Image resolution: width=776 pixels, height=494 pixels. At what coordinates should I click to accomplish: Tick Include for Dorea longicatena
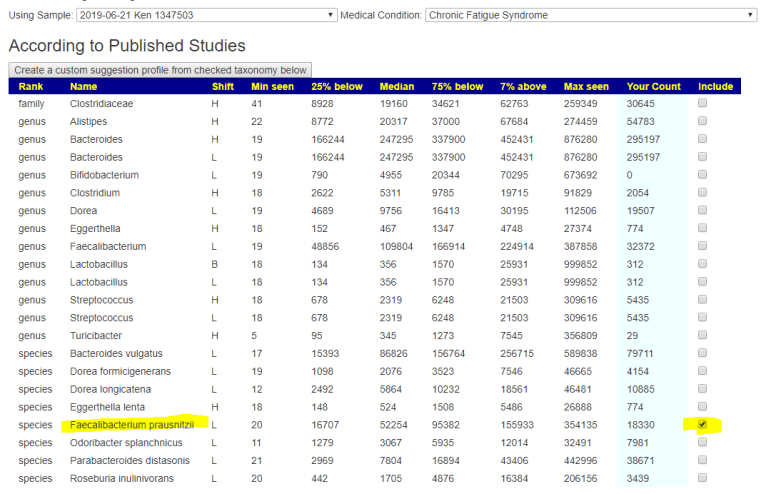click(702, 388)
